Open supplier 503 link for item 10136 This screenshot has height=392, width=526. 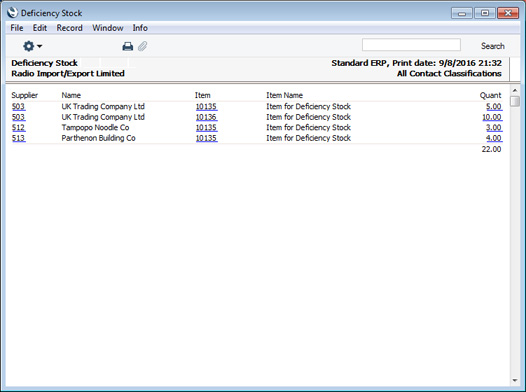coord(18,117)
